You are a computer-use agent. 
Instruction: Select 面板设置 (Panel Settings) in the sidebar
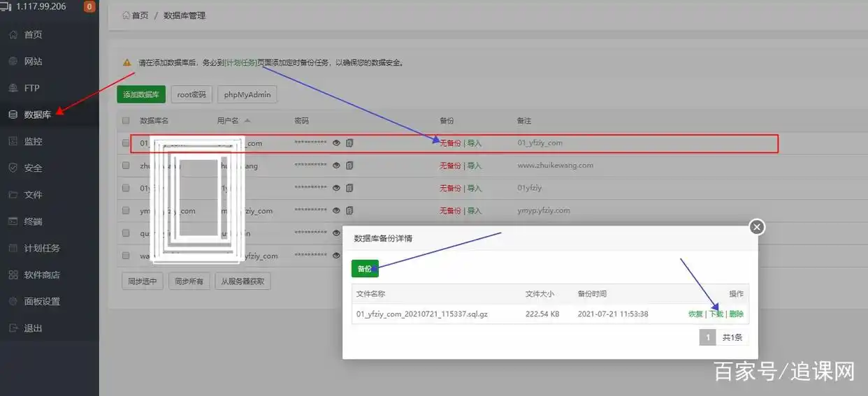point(13,301)
